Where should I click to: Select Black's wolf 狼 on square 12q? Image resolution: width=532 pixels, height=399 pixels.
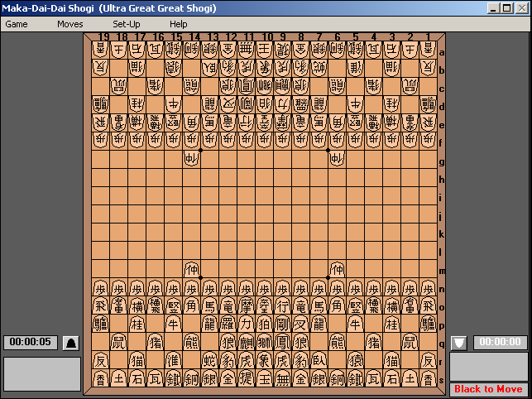[x=228, y=343]
